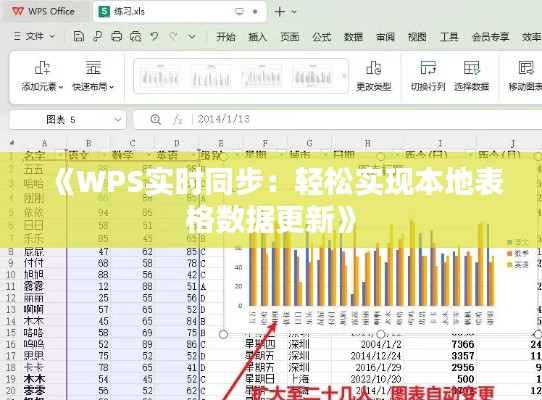This screenshot has width=542, height=400.
Task: Open the 公式 ribbon tab
Action: pos(321,37)
